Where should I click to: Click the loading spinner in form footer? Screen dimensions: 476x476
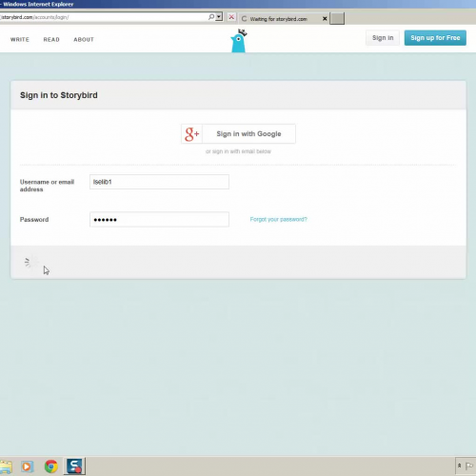point(31,263)
